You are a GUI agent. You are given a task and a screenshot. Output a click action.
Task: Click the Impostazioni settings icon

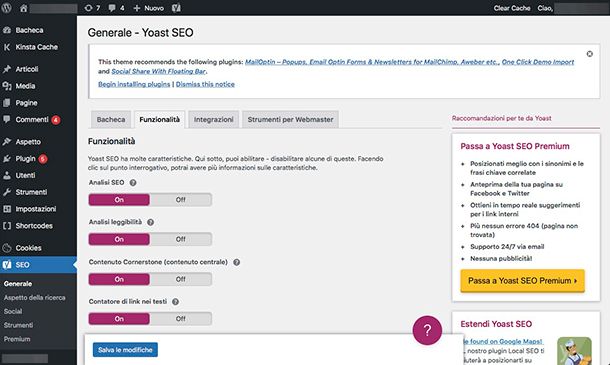pyautogui.click(x=7, y=209)
